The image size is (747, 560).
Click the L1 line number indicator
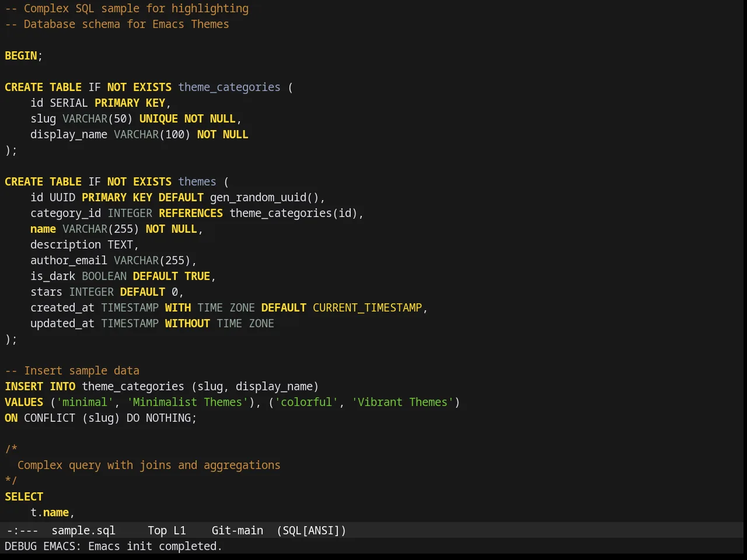click(x=180, y=530)
